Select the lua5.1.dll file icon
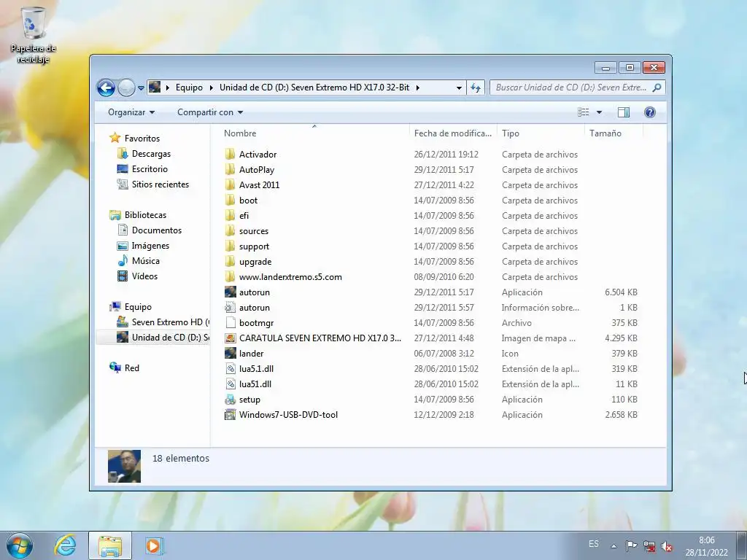The image size is (747, 560). point(230,368)
